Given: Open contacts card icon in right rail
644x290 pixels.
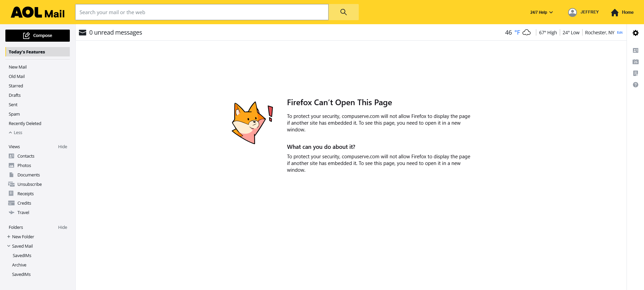Looking at the screenshot, I should [636, 50].
